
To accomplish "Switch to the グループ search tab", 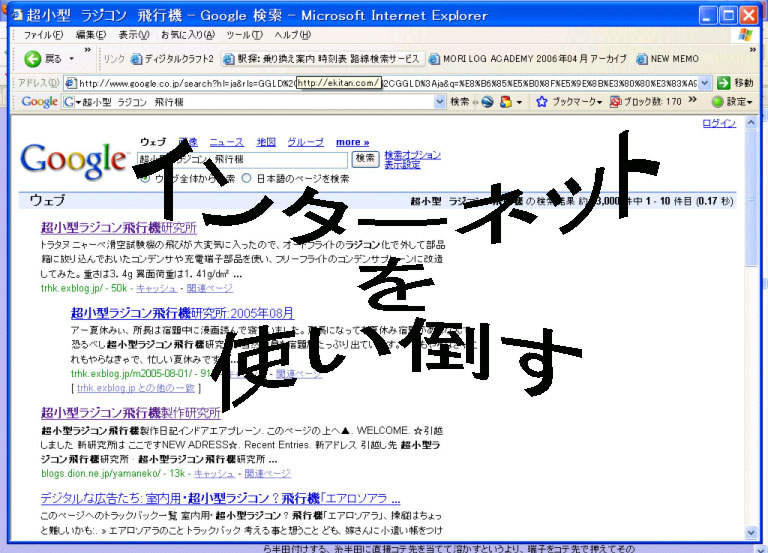I will point(305,142).
